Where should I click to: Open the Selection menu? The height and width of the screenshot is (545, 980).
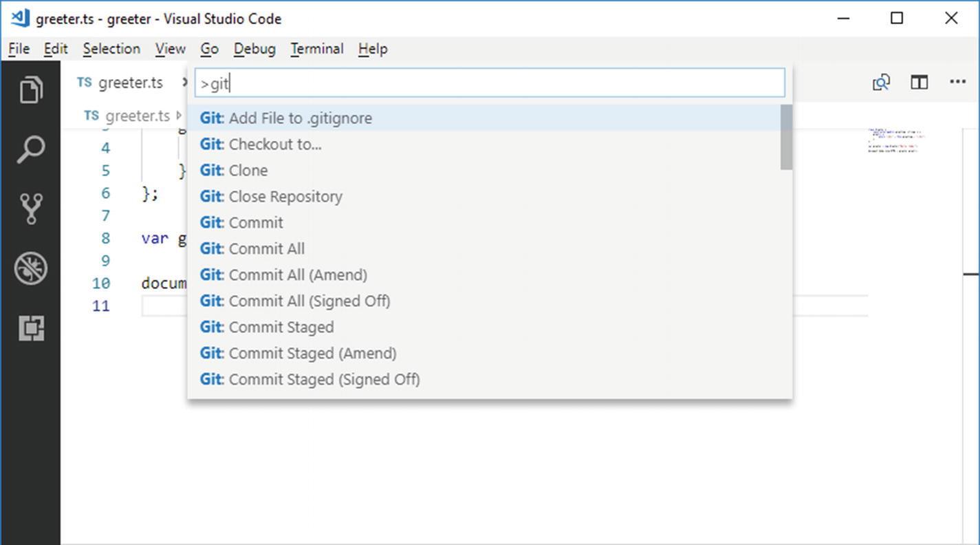click(x=111, y=49)
